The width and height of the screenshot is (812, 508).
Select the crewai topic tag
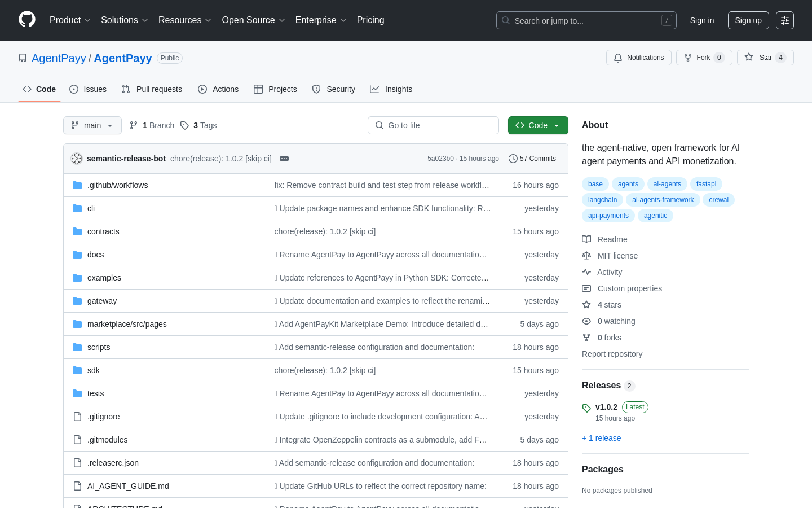(718, 200)
